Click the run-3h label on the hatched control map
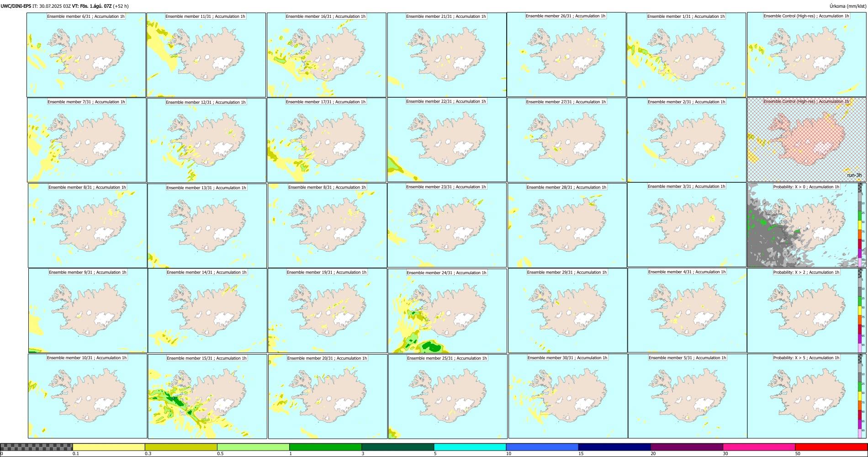This screenshot has height=457, width=868. pyautogui.click(x=854, y=175)
